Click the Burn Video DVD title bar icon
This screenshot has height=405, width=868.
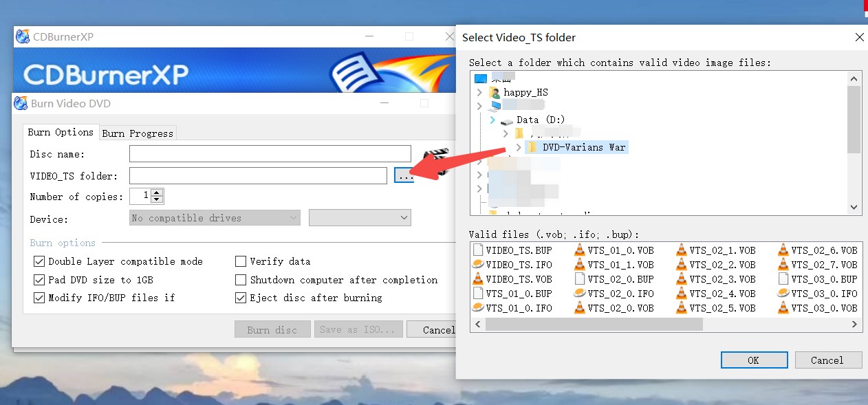tap(21, 104)
